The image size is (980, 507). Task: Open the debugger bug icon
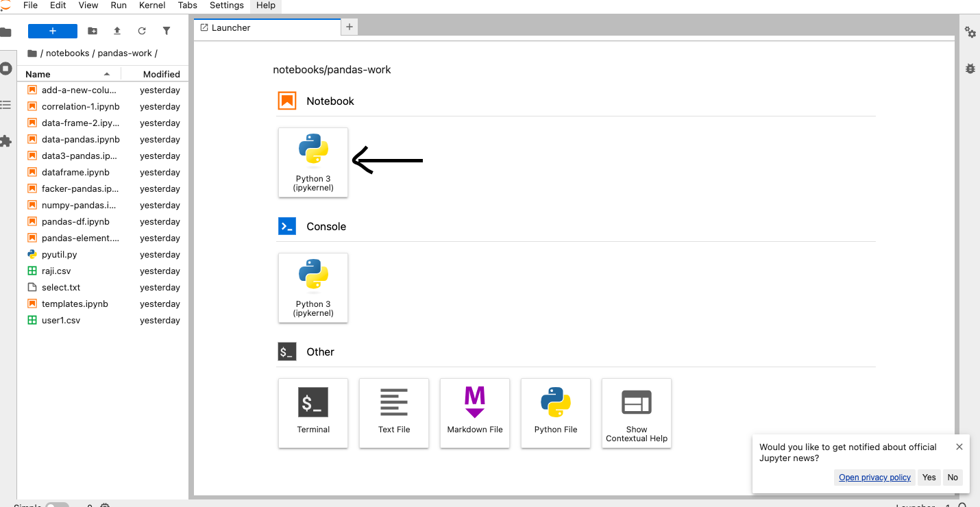coord(970,69)
